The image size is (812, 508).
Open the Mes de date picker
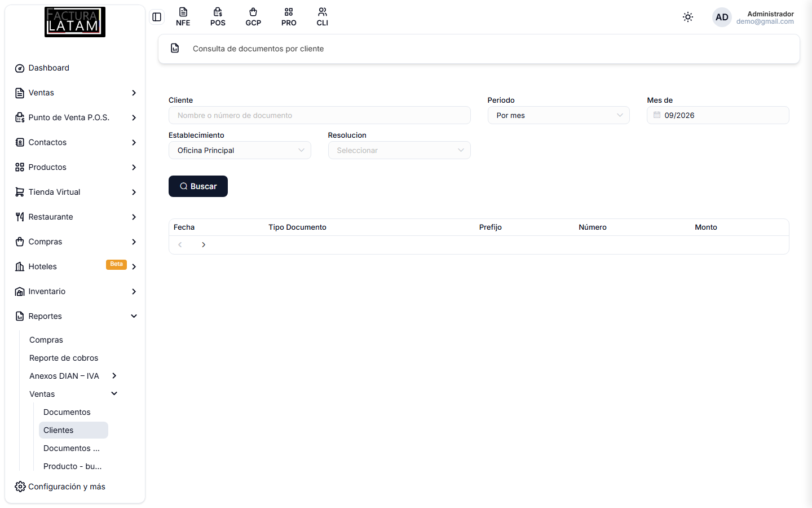point(718,115)
